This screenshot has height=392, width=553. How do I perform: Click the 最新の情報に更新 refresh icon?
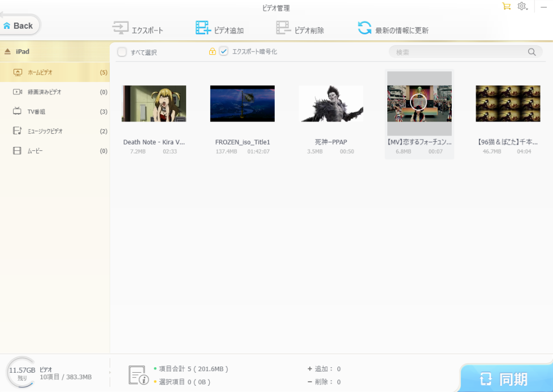point(365,28)
